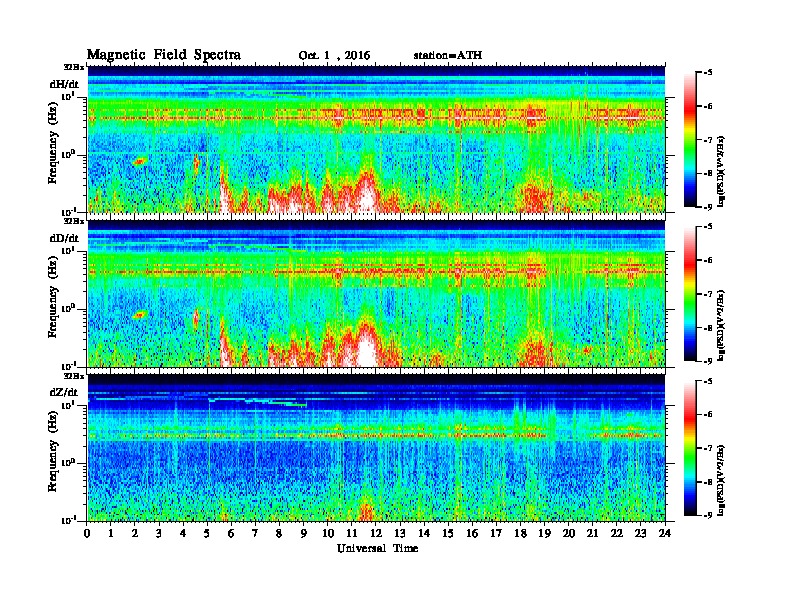Viewport: 792px width, 612px height.
Task: Click the 10^1 frequency tick of dH/dt panel
Action: point(68,96)
